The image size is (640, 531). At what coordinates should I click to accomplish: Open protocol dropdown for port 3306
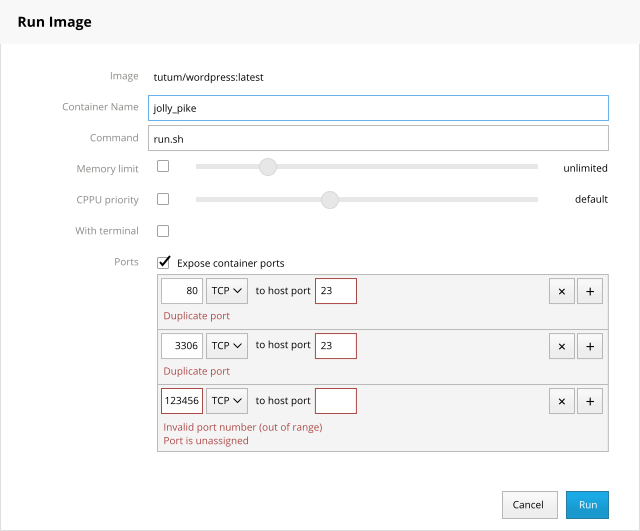tap(227, 346)
